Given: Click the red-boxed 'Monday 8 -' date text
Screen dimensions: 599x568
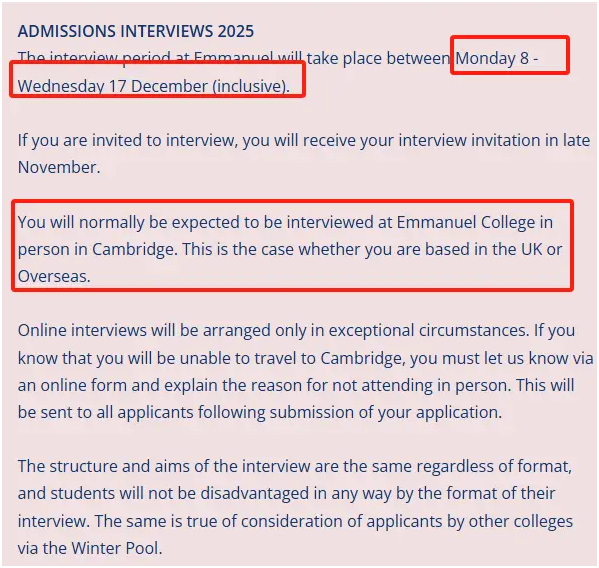Looking at the screenshot, I should (497, 58).
